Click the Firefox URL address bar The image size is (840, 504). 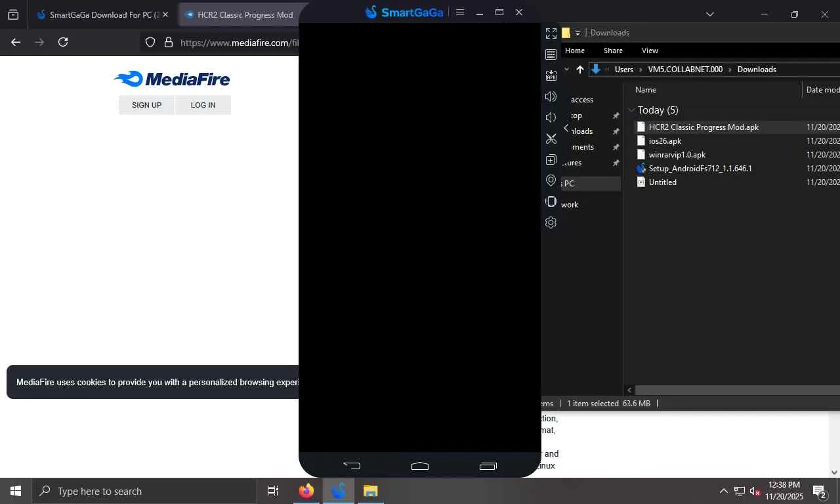239,42
